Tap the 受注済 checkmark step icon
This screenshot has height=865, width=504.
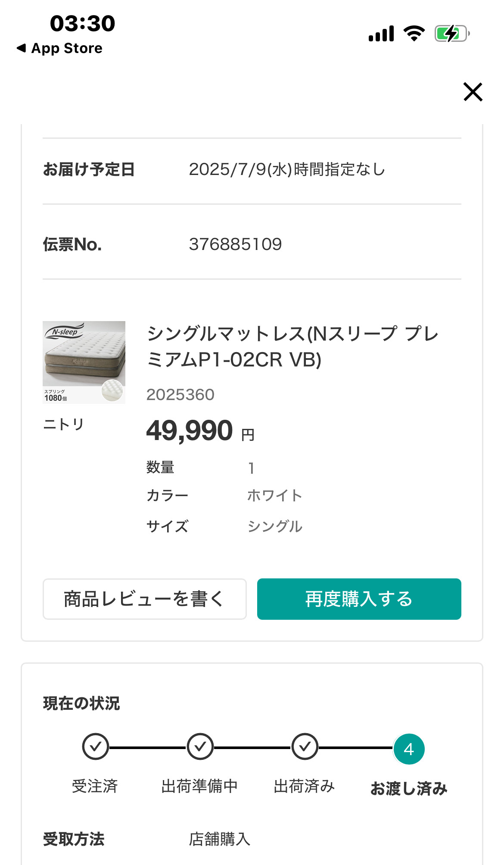click(95, 746)
